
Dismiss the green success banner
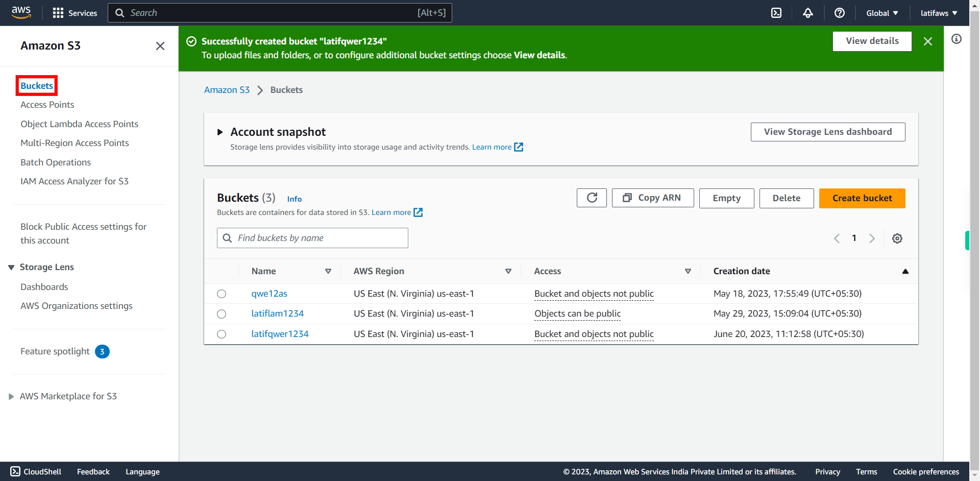[928, 41]
